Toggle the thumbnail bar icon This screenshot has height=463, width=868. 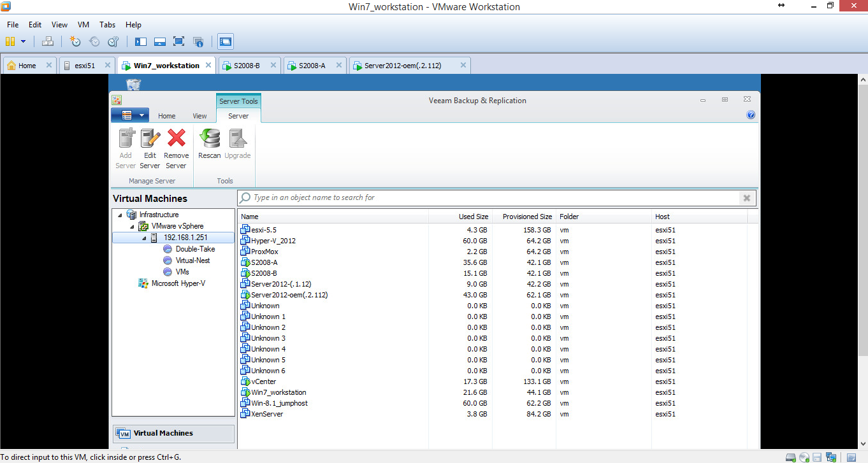point(160,41)
